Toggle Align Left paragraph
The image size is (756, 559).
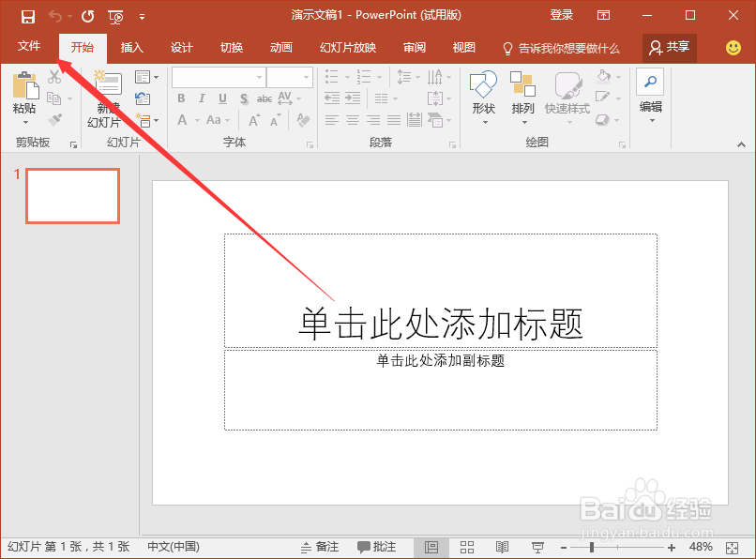tap(332, 120)
